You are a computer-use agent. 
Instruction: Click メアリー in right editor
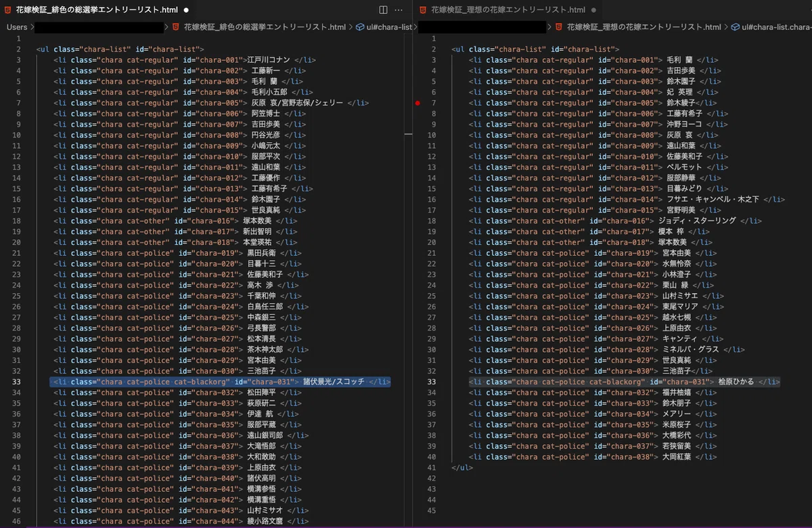(x=677, y=414)
